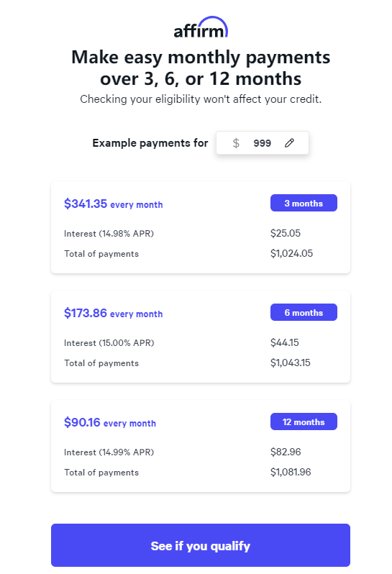The image size is (392, 574).
Task: Click the $173.86 every month amount
Action: tap(113, 313)
